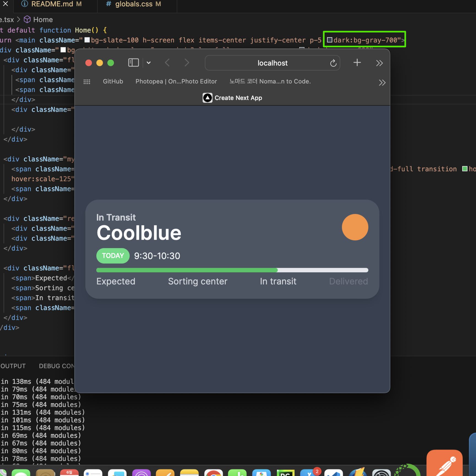Click the green color swatch before 'ho'

coord(465,169)
